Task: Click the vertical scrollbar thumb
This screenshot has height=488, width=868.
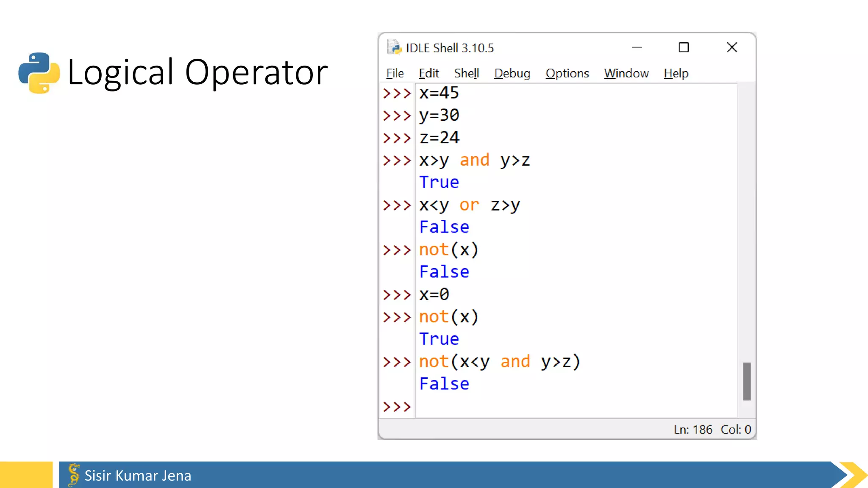Action: coord(747,381)
